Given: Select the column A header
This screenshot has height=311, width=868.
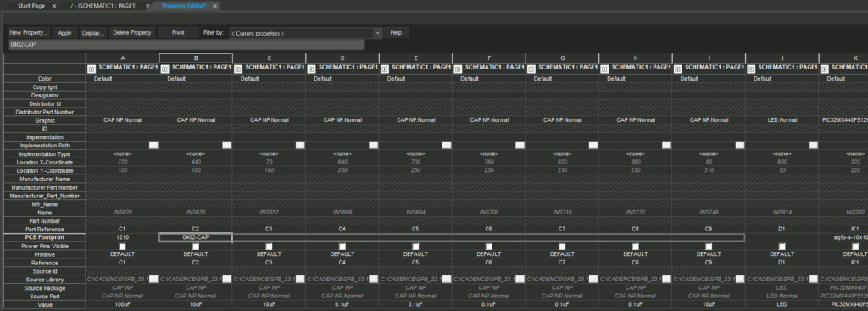Looking at the screenshot, I should (122, 58).
